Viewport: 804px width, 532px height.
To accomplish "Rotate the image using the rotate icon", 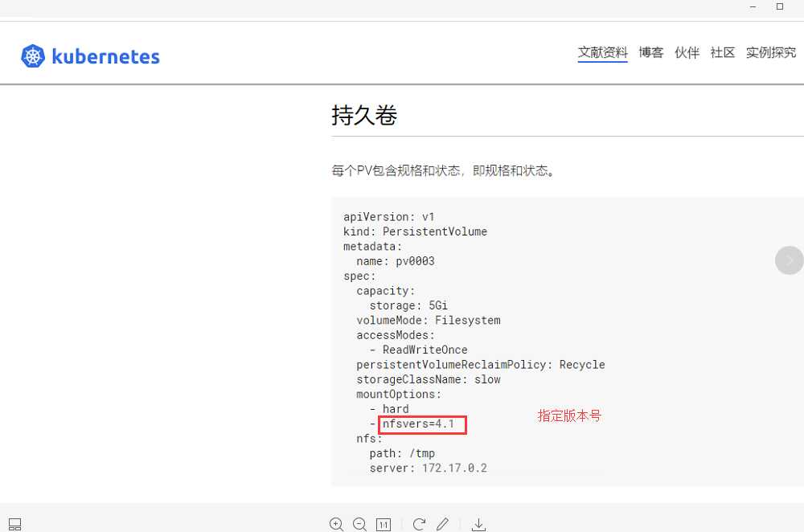I will click(419, 524).
